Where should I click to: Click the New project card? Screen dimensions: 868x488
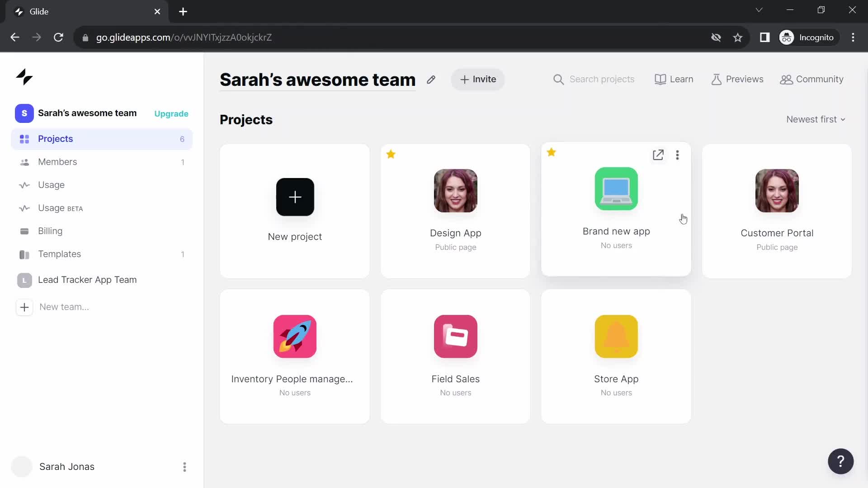[295, 211]
